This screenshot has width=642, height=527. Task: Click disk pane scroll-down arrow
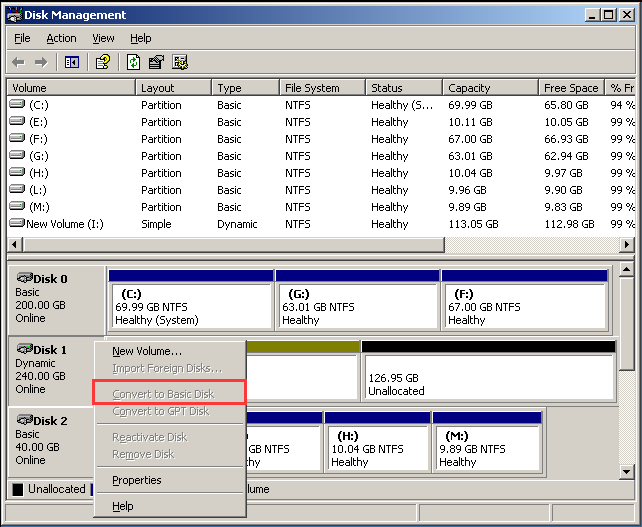(626, 471)
